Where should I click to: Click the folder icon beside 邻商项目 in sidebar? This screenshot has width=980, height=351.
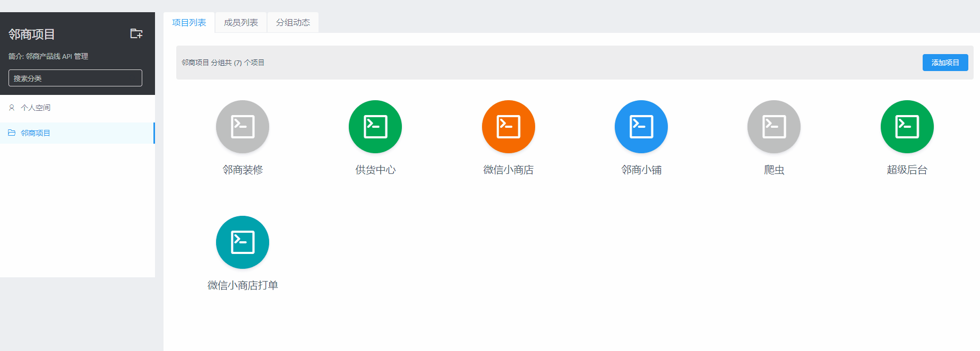pos(12,133)
